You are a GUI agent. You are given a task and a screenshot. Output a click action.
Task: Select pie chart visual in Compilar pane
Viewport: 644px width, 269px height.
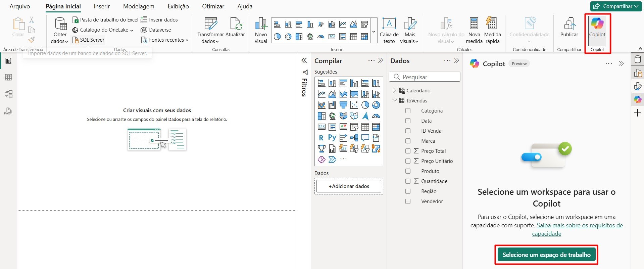(365, 105)
